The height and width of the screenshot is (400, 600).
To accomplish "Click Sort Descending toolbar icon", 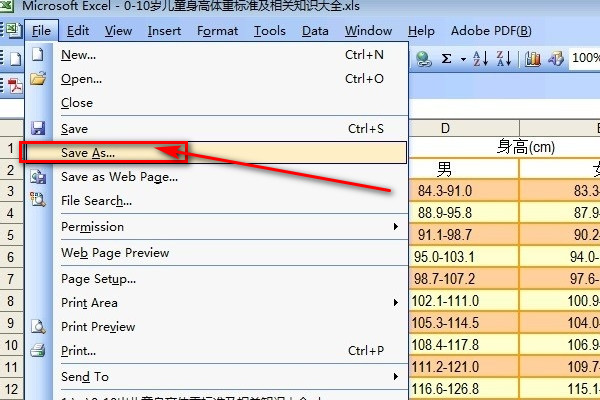I will pyautogui.click(x=504, y=59).
